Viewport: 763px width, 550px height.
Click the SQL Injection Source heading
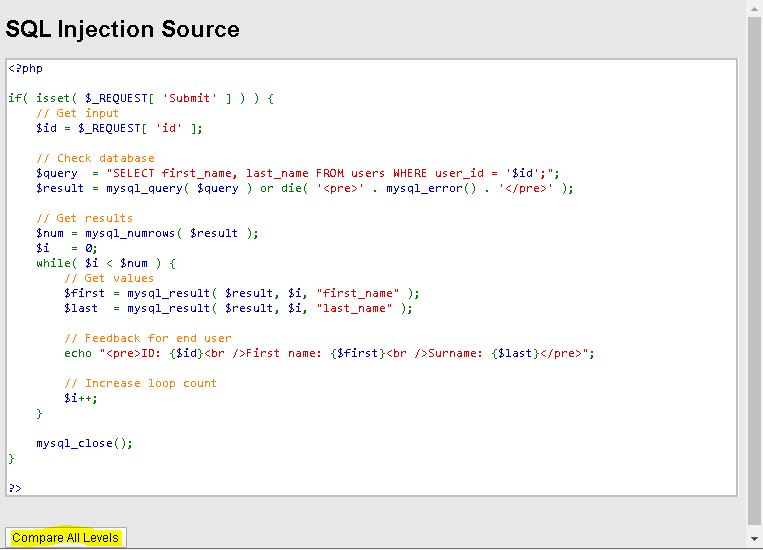pos(123,29)
